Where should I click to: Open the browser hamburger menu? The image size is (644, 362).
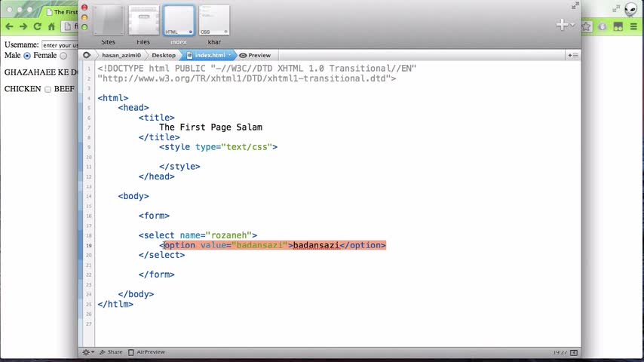pos(633,26)
